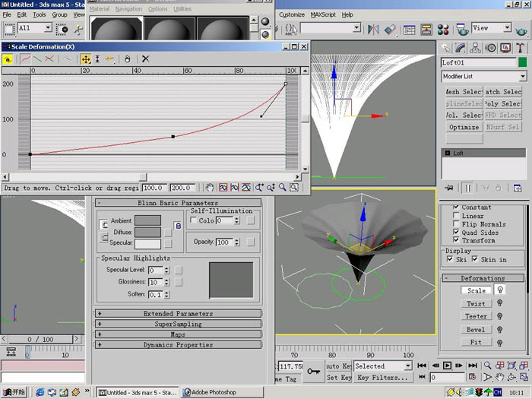Display XY Axes curves in Scale Deformation
Image resolution: width=532 pixels, height=399 pixels.
coord(49,59)
